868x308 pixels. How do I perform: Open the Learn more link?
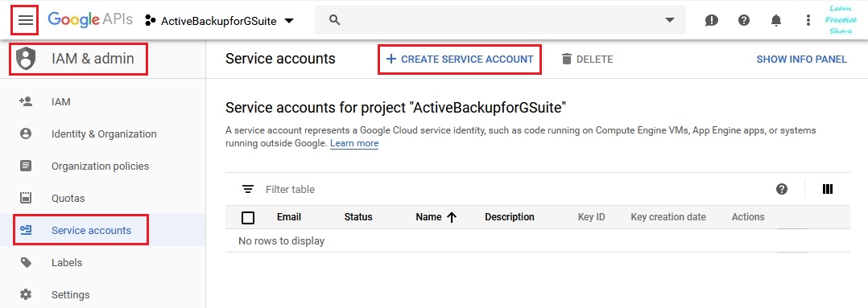[x=354, y=144]
